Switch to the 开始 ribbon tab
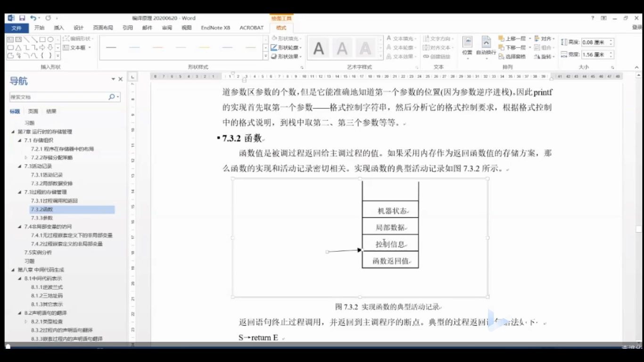This screenshot has width=644, height=362. [40, 27]
